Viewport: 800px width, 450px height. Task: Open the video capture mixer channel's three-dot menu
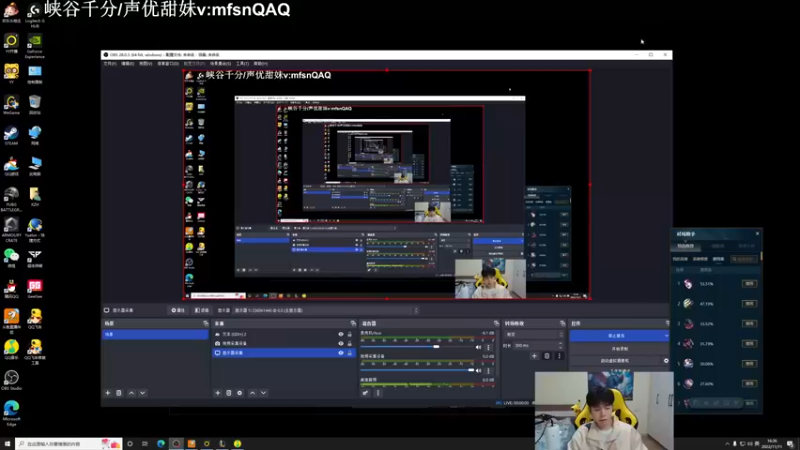tap(488, 370)
